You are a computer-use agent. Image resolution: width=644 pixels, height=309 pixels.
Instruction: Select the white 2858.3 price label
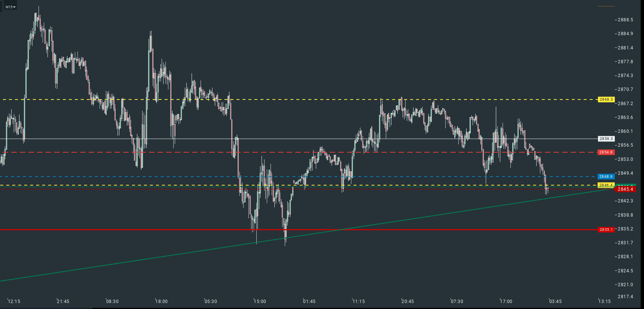[x=606, y=139]
